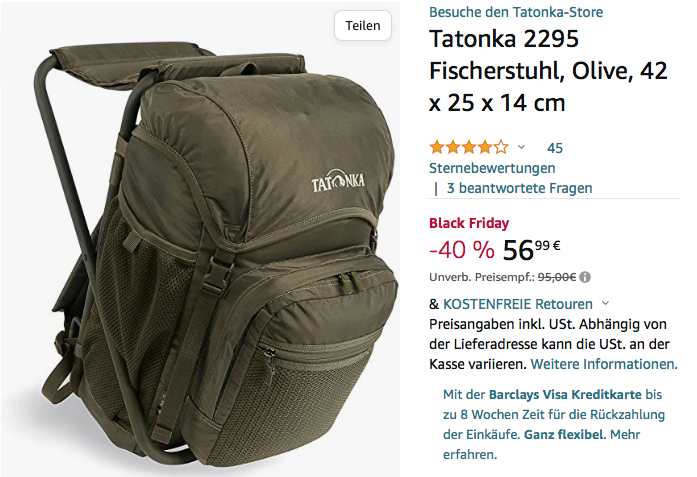The height and width of the screenshot is (477, 697).
Task: Open the Besuche den Tatonka-Store link
Action: 516,12
